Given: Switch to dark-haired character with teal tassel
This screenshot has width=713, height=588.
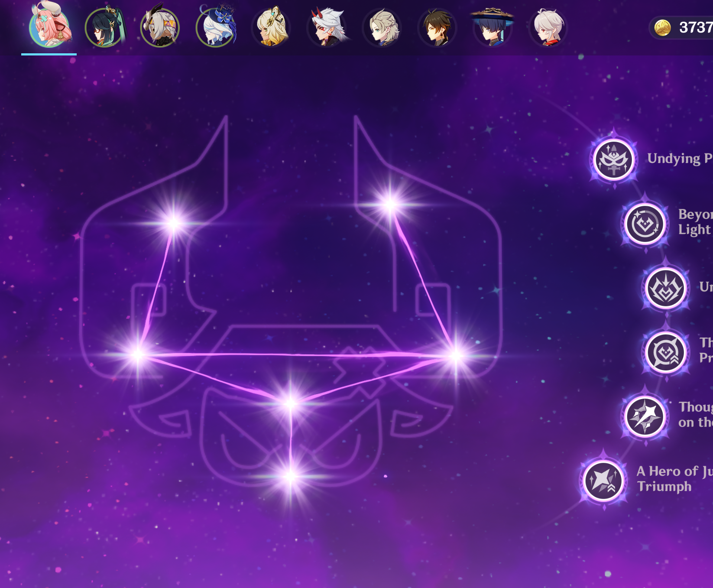Looking at the screenshot, I should click(105, 27).
